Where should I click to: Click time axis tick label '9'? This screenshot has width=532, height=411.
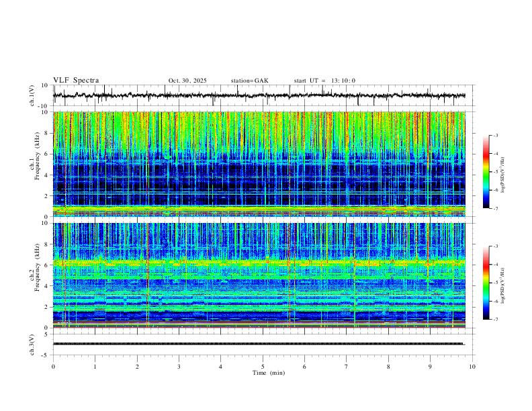[x=430, y=367]
